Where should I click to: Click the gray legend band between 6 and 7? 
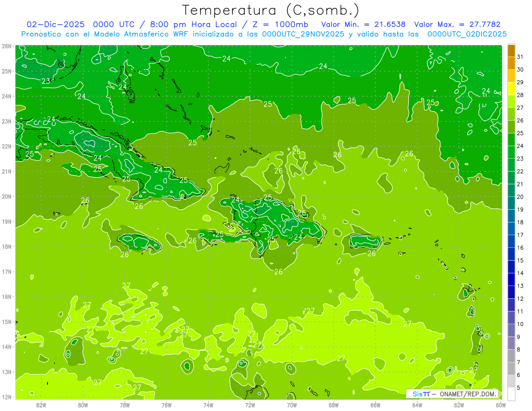pos(511,368)
